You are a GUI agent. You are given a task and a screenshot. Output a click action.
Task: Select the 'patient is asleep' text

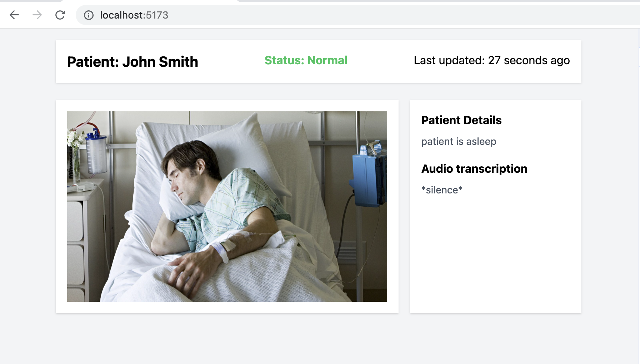459,141
